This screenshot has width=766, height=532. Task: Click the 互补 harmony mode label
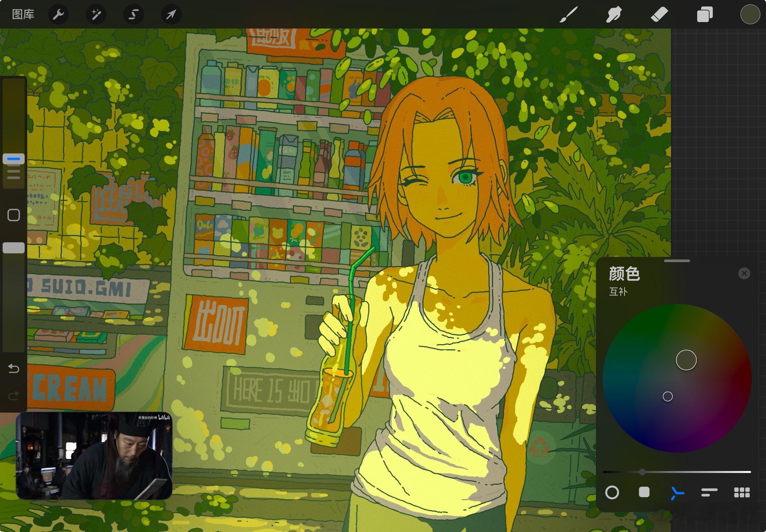click(618, 292)
